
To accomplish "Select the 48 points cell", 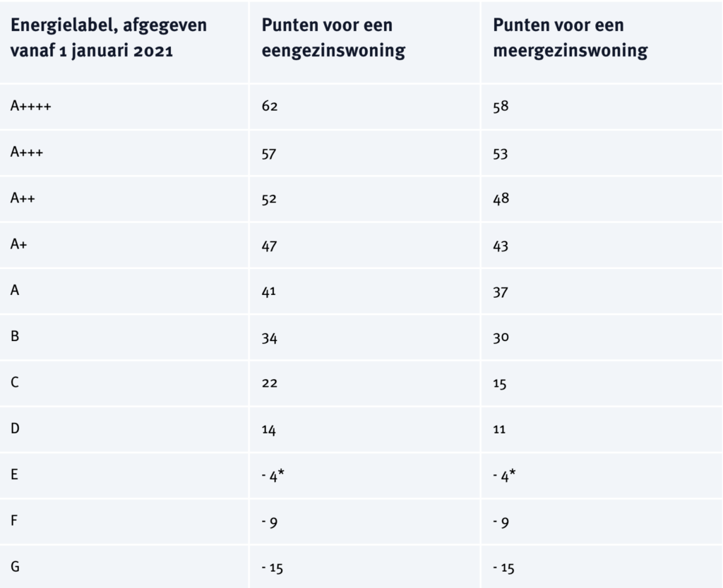I will tap(502, 199).
